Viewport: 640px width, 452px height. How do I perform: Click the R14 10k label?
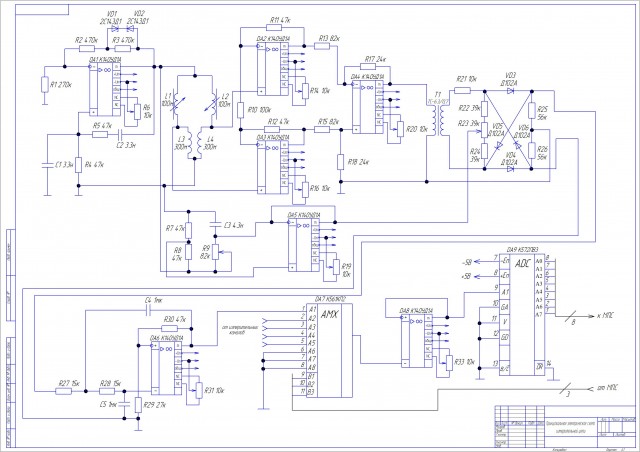click(x=320, y=91)
